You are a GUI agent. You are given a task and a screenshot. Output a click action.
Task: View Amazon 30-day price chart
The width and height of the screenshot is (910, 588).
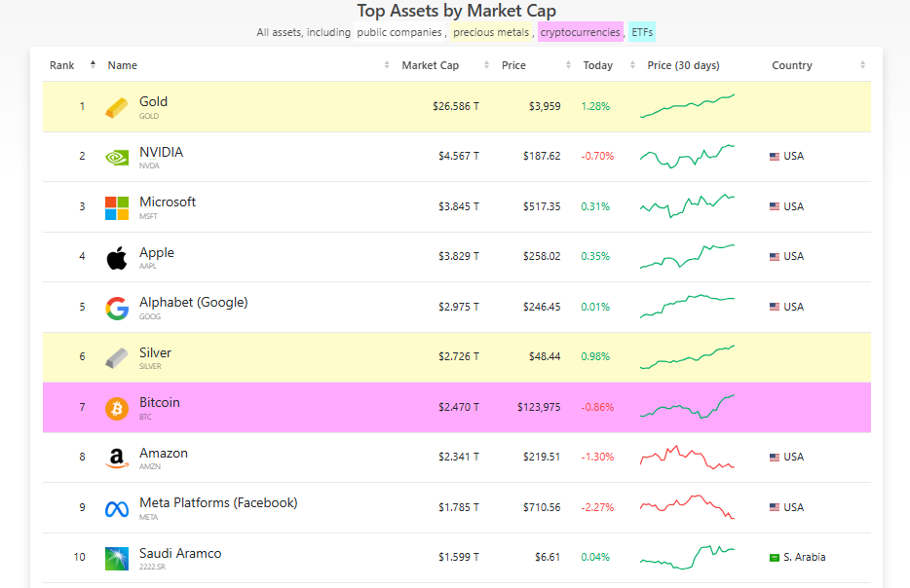click(x=687, y=458)
